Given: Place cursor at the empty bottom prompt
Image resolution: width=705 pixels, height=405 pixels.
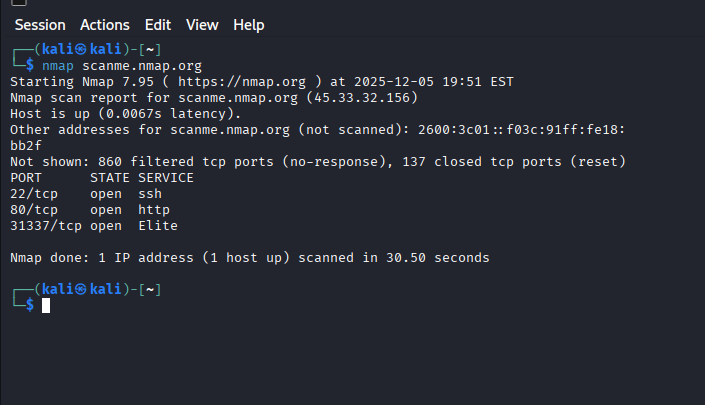Looking at the screenshot, I should (x=46, y=305).
